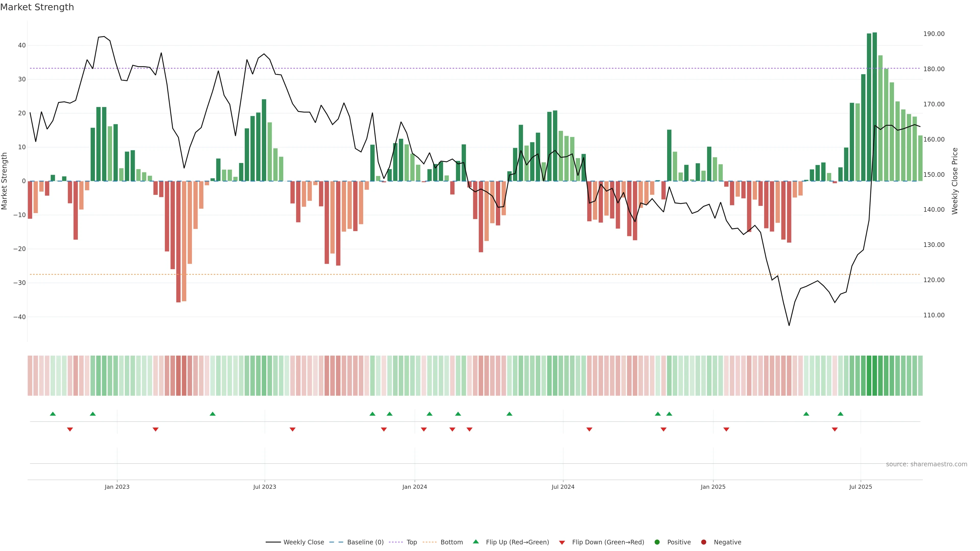This screenshot has width=980, height=551.
Task: Click the Weekly Close Price axis title
Action: click(955, 181)
